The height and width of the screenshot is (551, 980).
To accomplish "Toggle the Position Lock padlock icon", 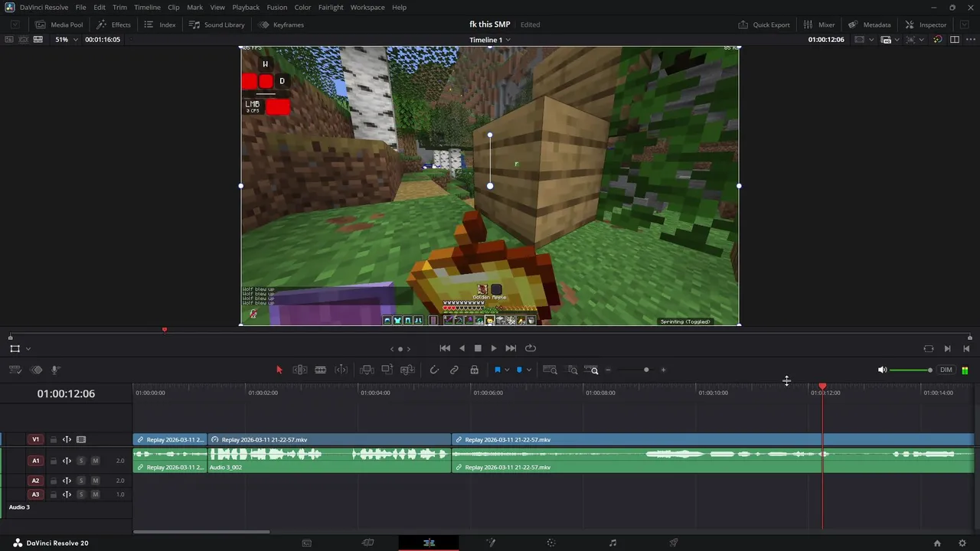I will tap(475, 370).
